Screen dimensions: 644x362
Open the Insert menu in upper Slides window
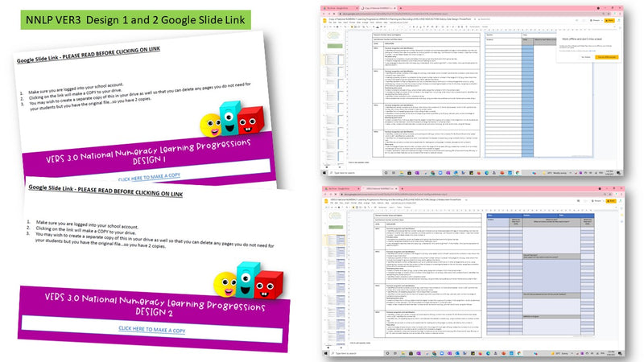345,23
